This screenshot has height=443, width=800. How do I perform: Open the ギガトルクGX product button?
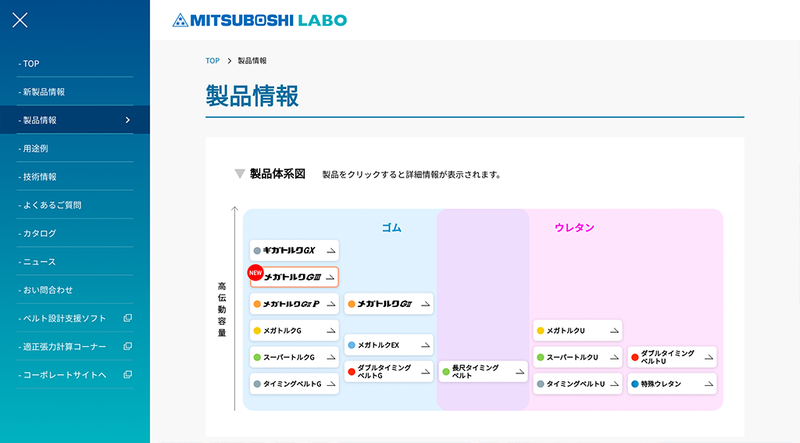coord(294,251)
